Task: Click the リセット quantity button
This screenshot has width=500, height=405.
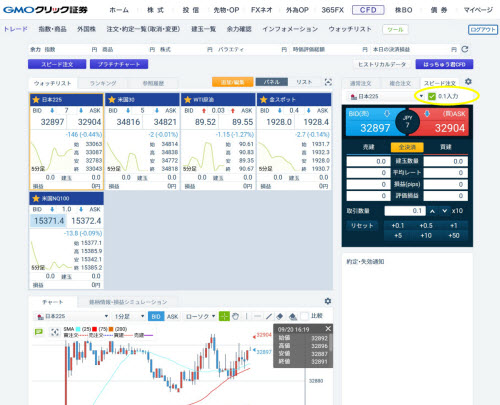Action: tap(362, 226)
